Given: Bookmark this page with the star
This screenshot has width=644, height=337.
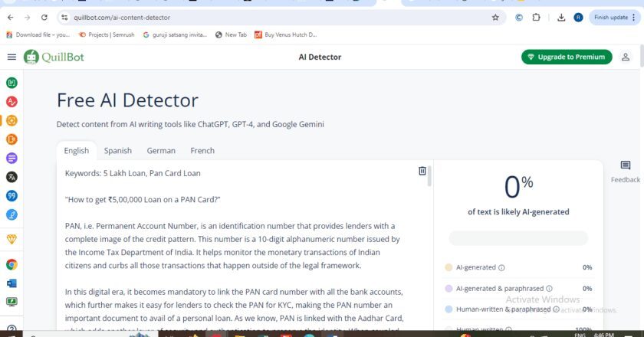Looking at the screenshot, I should click(495, 18).
